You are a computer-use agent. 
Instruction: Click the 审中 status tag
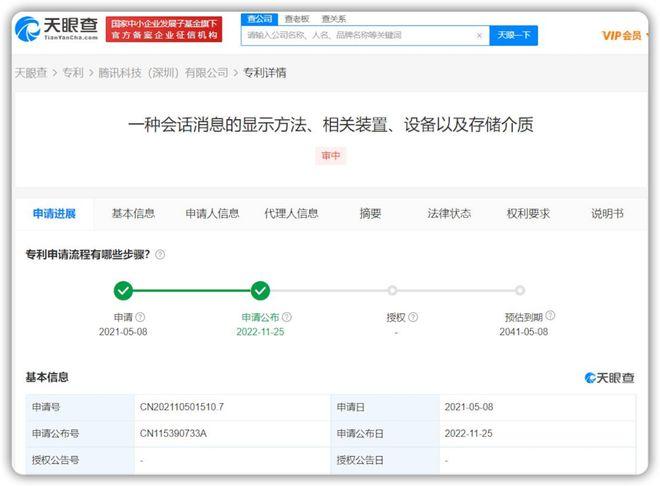click(x=330, y=156)
